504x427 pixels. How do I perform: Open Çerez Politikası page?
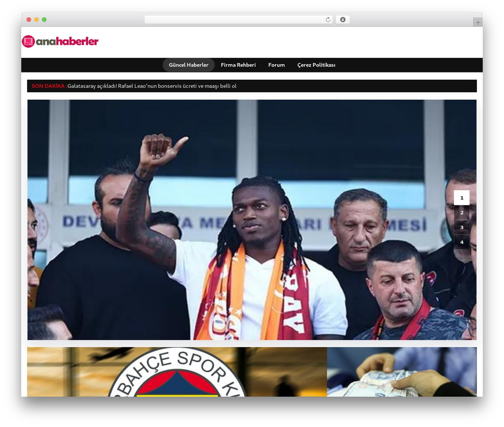[x=316, y=65]
